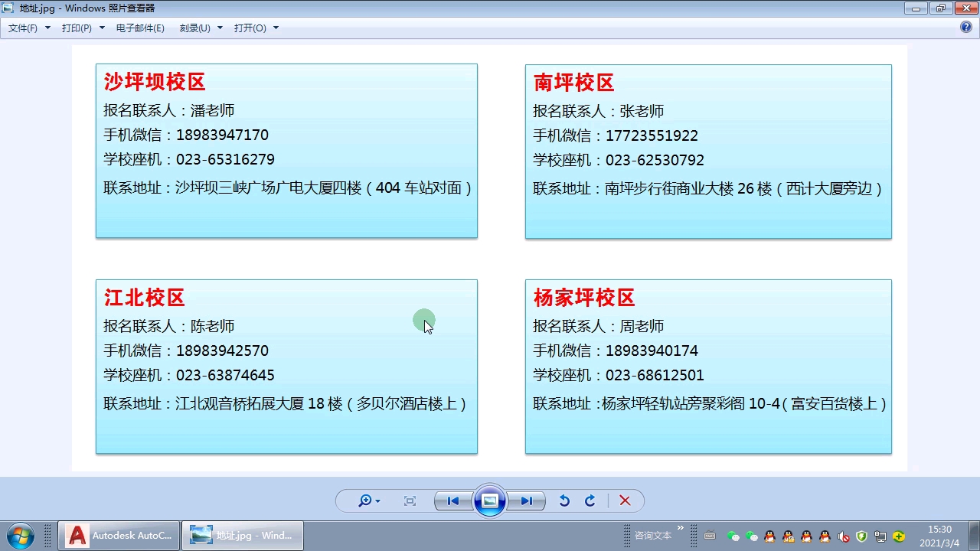
Task: Open the 刻录(U) menu
Action: pos(194,28)
